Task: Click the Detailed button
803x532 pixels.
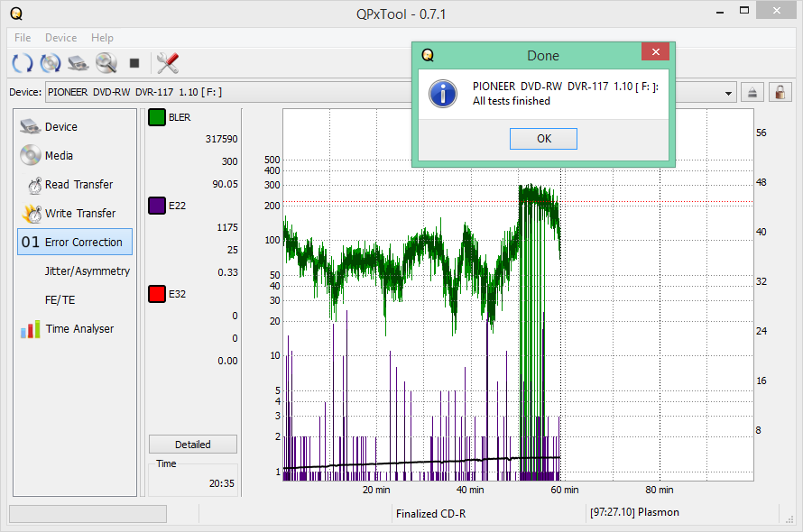Action: [x=193, y=444]
